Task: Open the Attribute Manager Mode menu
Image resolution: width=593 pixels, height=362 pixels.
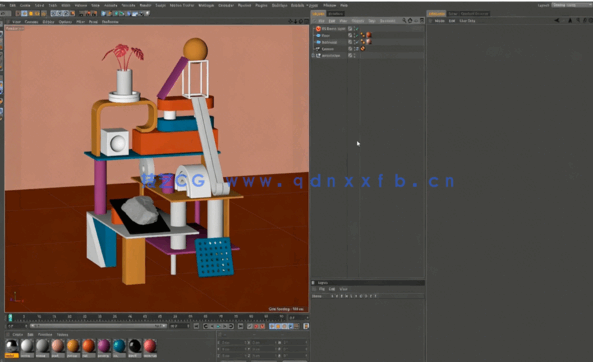Action: coord(439,21)
